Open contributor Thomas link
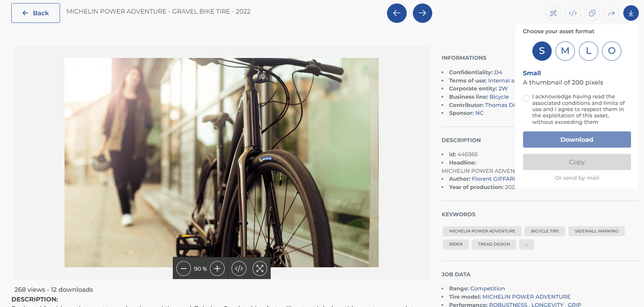This screenshot has height=307, width=644. (500, 105)
